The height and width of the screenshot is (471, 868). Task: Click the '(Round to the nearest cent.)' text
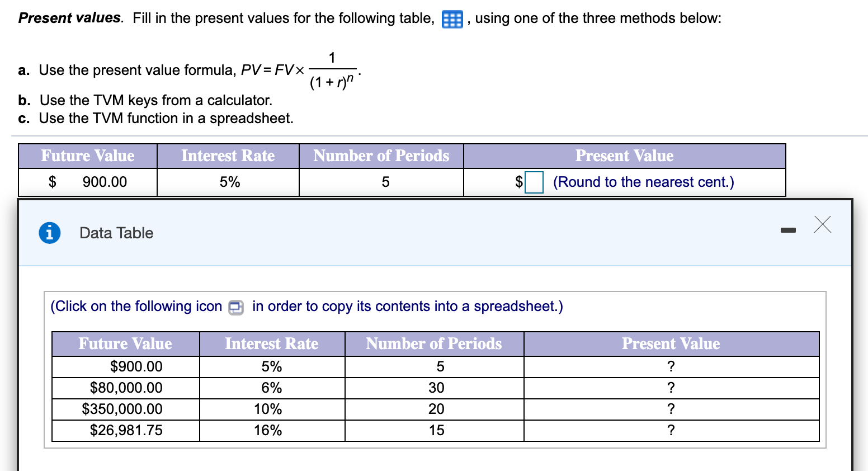click(x=643, y=182)
